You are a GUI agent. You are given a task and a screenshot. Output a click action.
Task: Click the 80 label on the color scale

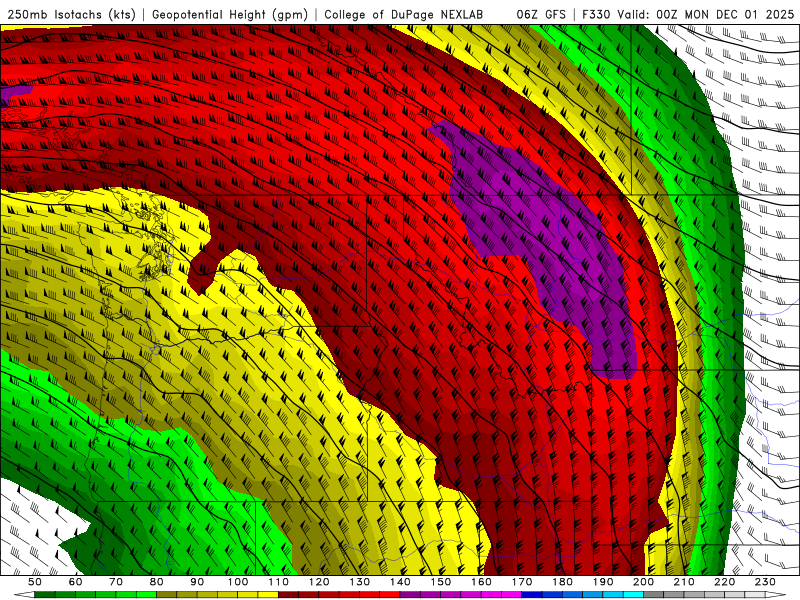(x=157, y=582)
